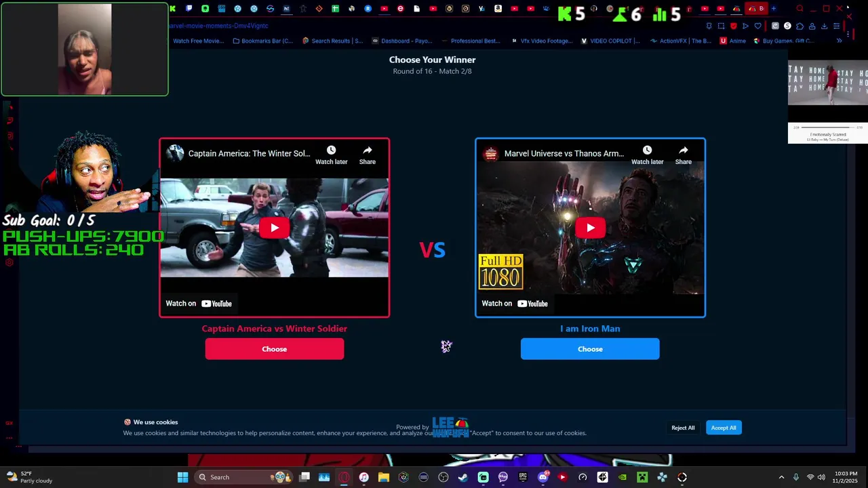Play the Marvel Universe vs Thanos video
Viewport: 868px width, 488px height.
pyautogui.click(x=590, y=228)
